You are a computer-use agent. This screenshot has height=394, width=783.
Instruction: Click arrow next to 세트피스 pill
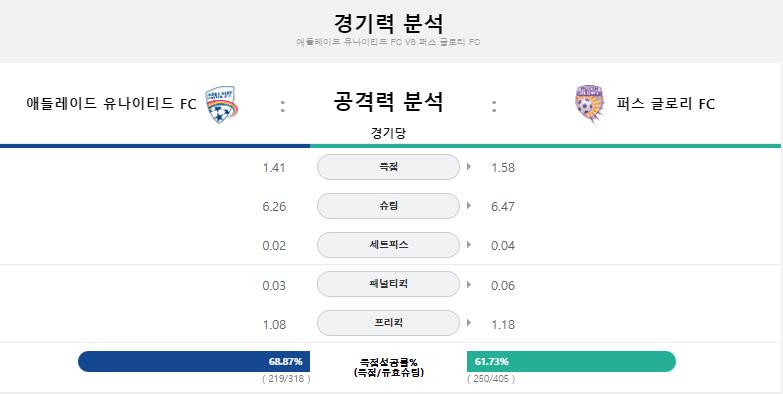(x=469, y=245)
